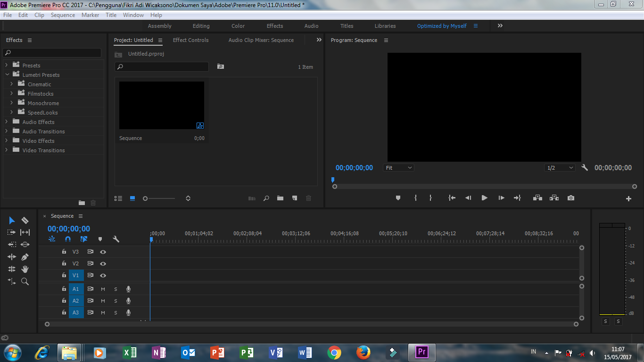Click Mark Out in Program Monitor

[430, 198]
